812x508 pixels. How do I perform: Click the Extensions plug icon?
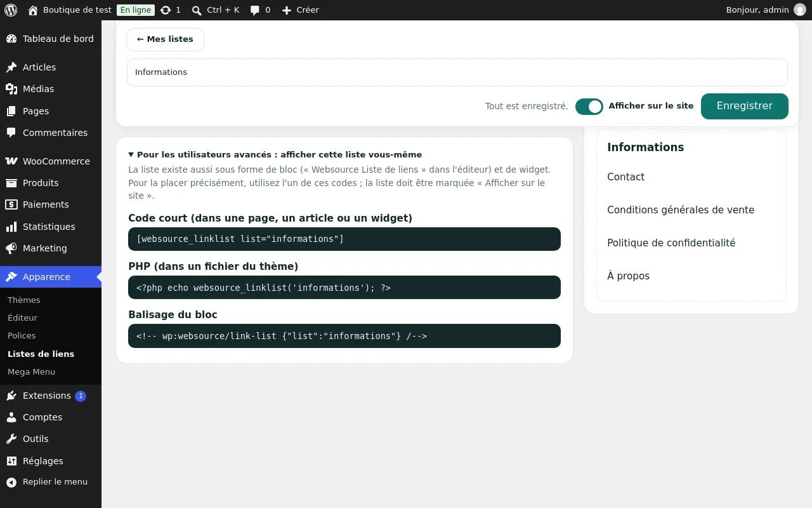click(11, 396)
